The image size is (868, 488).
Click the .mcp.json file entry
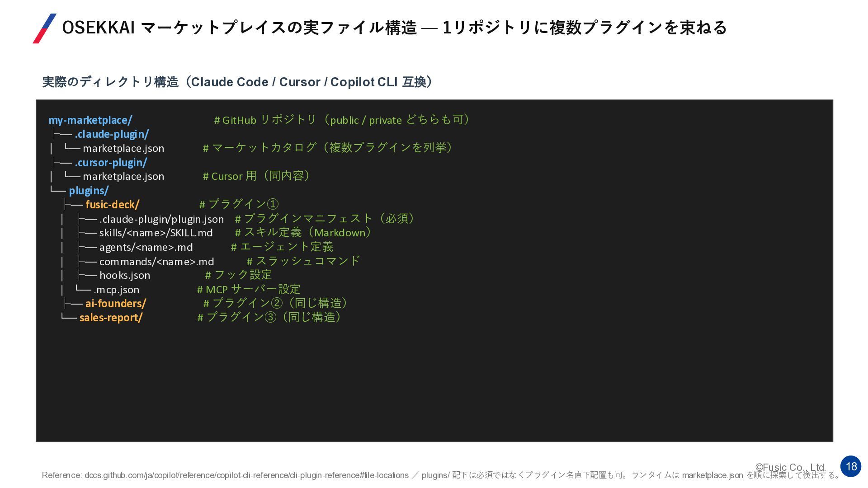(x=116, y=290)
